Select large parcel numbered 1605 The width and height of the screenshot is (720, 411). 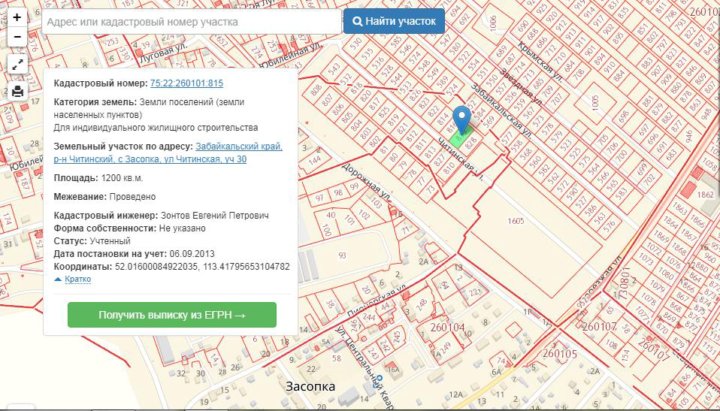[517, 219]
